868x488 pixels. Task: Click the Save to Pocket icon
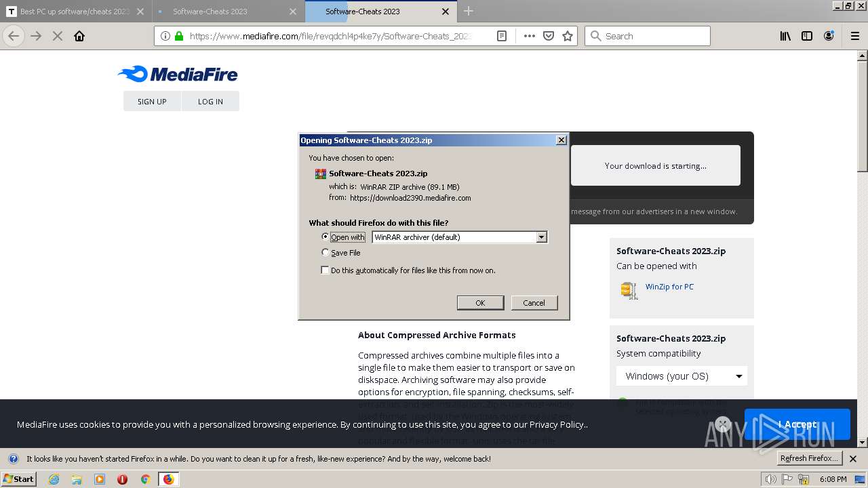[x=549, y=36]
